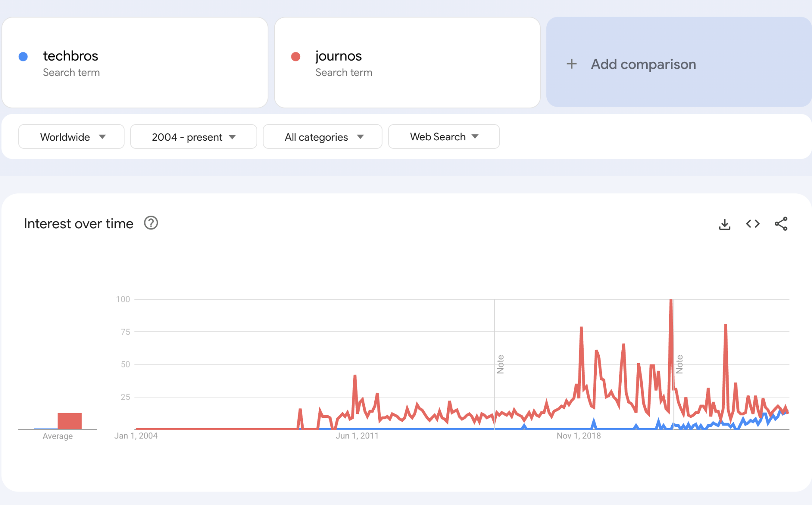Expand the Worldwide region dropdown

point(71,137)
